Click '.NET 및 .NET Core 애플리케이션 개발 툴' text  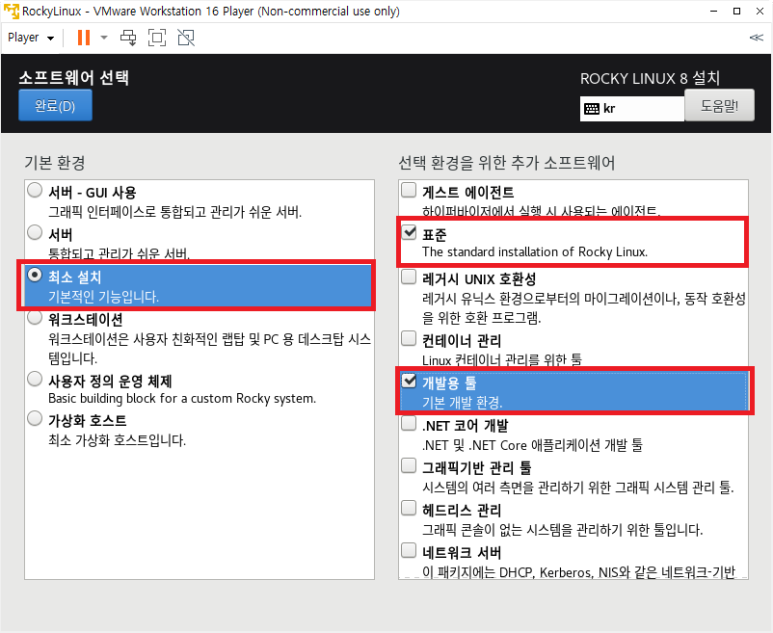click(532, 445)
